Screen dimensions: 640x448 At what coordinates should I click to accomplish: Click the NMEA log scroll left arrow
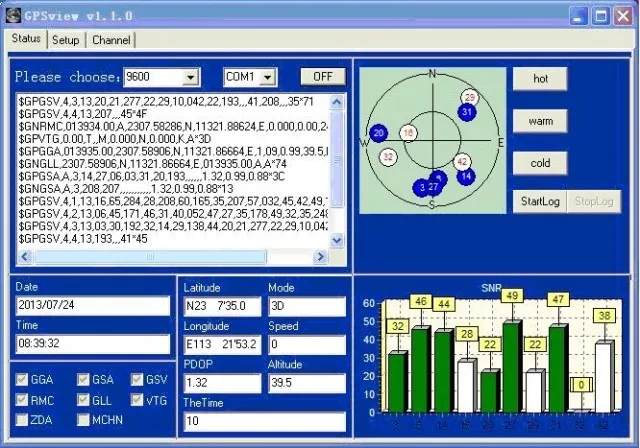(x=25, y=257)
